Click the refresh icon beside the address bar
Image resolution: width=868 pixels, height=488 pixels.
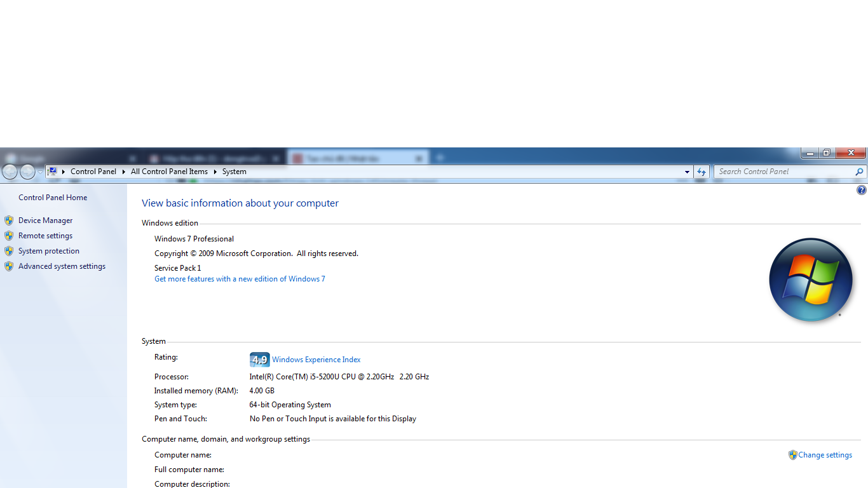702,172
